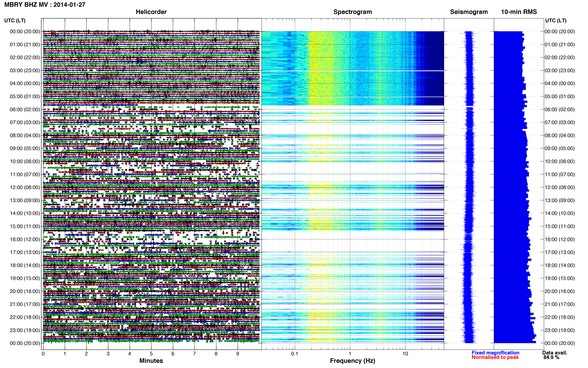Click the 'UTC (LT)' label above the right axis
This screenshot has height=368, width=588.
pos(556,20)
